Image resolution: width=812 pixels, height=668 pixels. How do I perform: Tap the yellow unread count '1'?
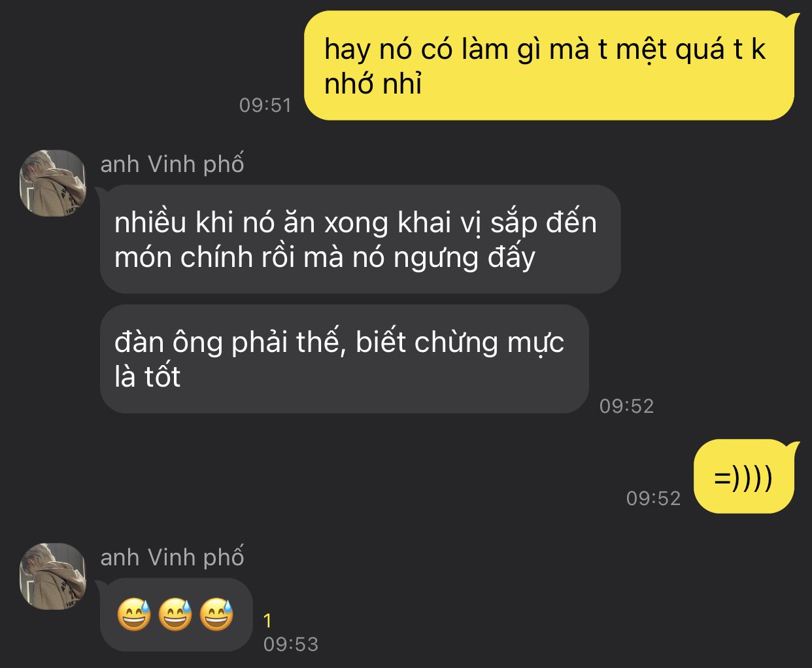point(267,620)
